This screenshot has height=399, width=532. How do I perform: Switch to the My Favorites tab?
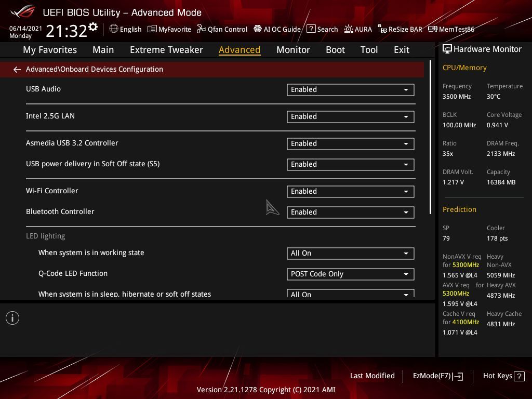click(50, 50)
